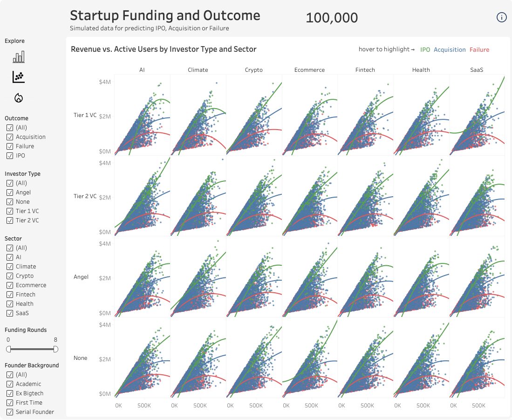Screen dimensions: 512x420
Task: Disable the IPO outcome checkbox
Action: click(x=10, y=156)
